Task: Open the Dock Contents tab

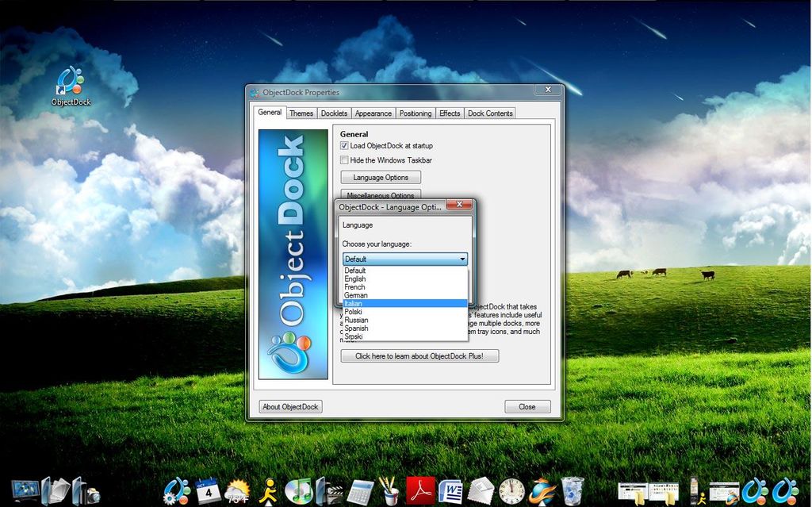Action: point(489,113)
